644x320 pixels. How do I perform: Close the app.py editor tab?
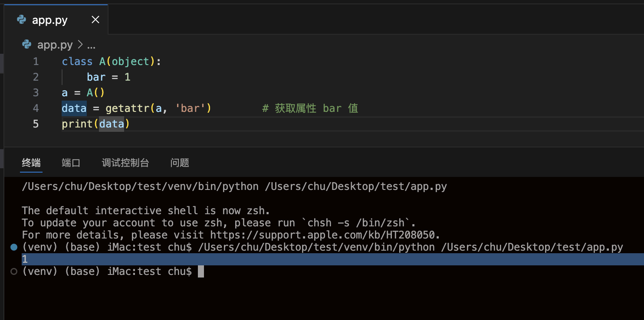[95, 20]
